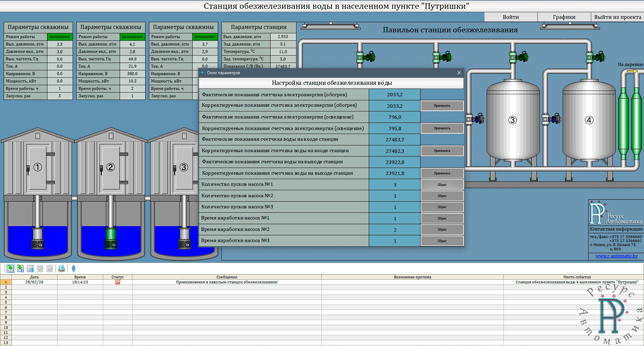The width and height of the screenshot is (644, 346).
Task: Select pump house number 1
Action: pos(38,162)
